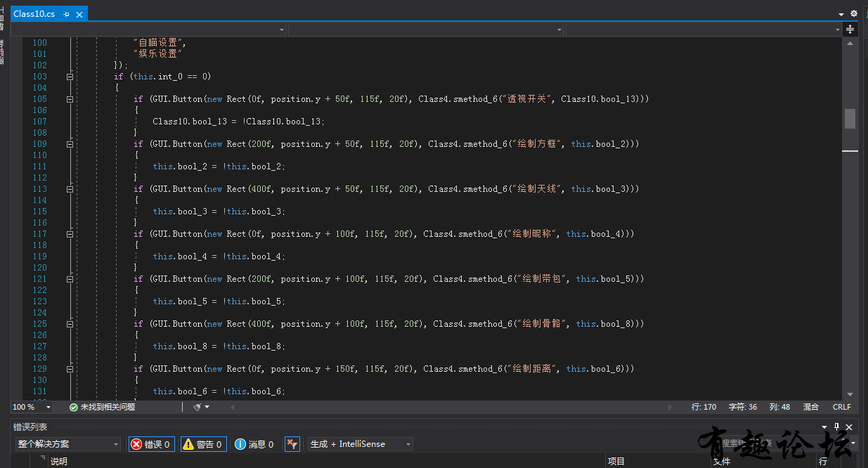The width and height of the screenshot is (868, 468).
Task: Click the green no-issues-found status icon
Action: coord(73,407)
